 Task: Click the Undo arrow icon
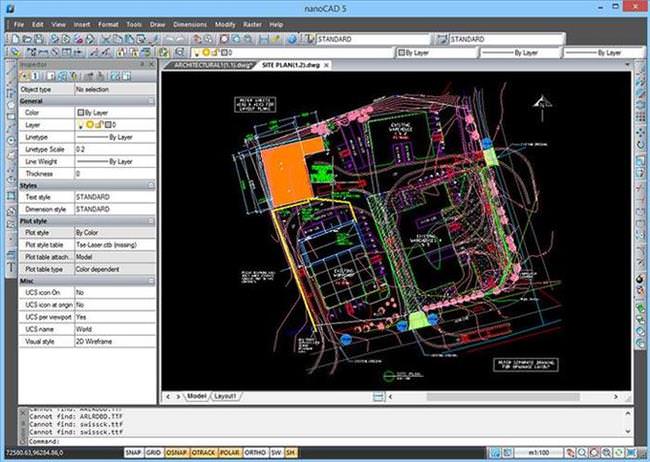(x=169, y=39)
